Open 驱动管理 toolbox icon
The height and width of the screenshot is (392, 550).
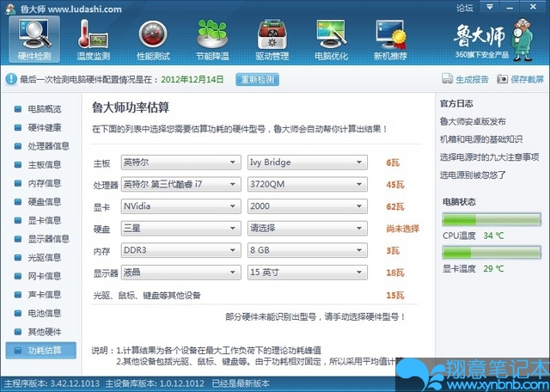click(x=272, y=40)
